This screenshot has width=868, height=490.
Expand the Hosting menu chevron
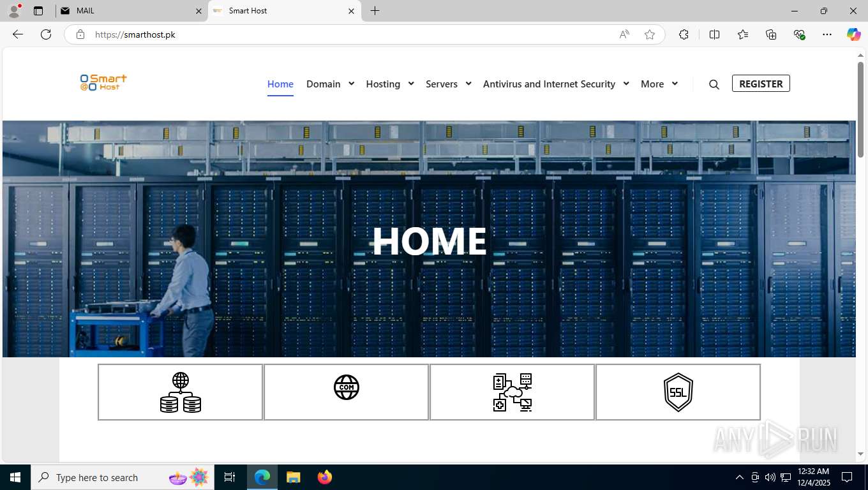[411, 84]
